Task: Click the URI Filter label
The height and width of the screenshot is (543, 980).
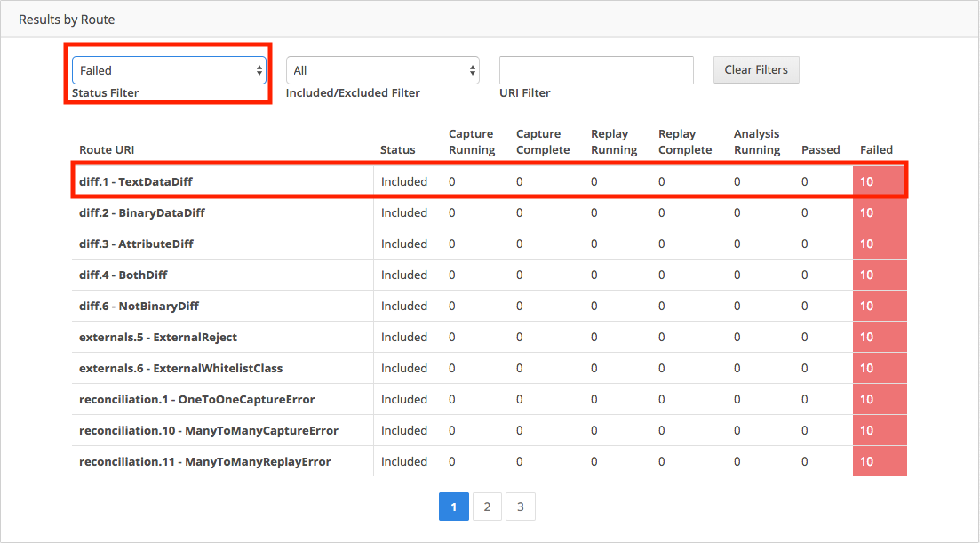Action: [x=525, y=93]
